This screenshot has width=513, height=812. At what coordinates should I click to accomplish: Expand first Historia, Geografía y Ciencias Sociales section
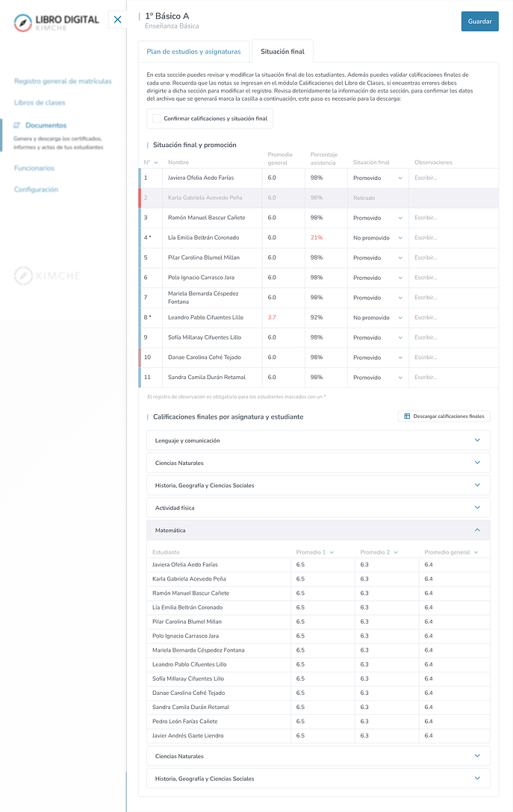pos(318,485)
